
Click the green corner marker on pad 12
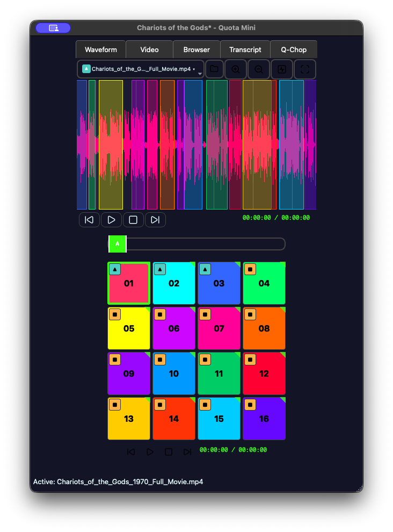coord(283,355)
